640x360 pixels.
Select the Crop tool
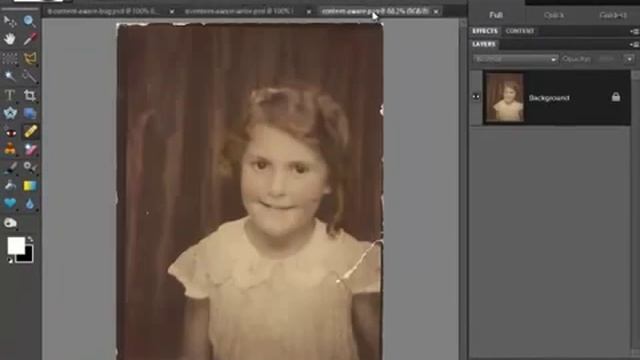tap(29, 95)
